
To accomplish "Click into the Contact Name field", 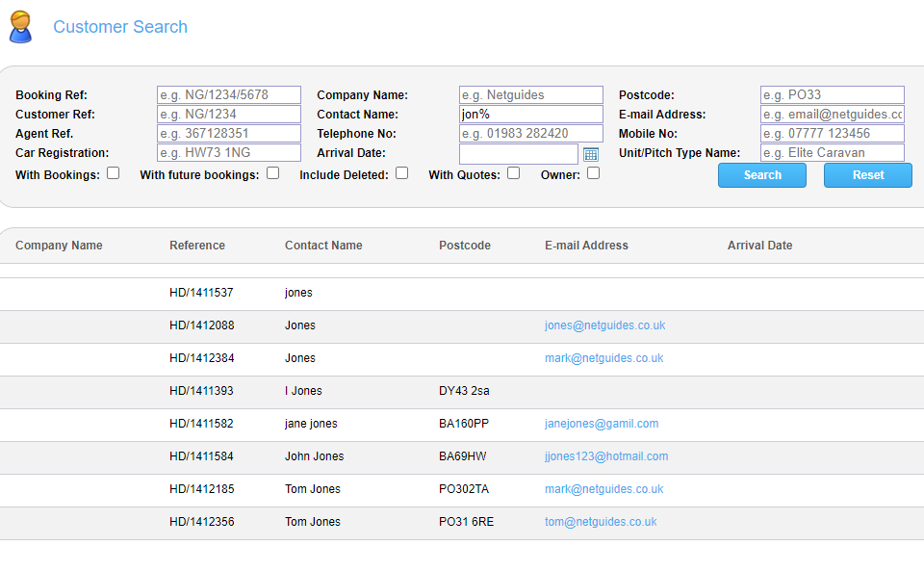I will [x=531, y=115].
